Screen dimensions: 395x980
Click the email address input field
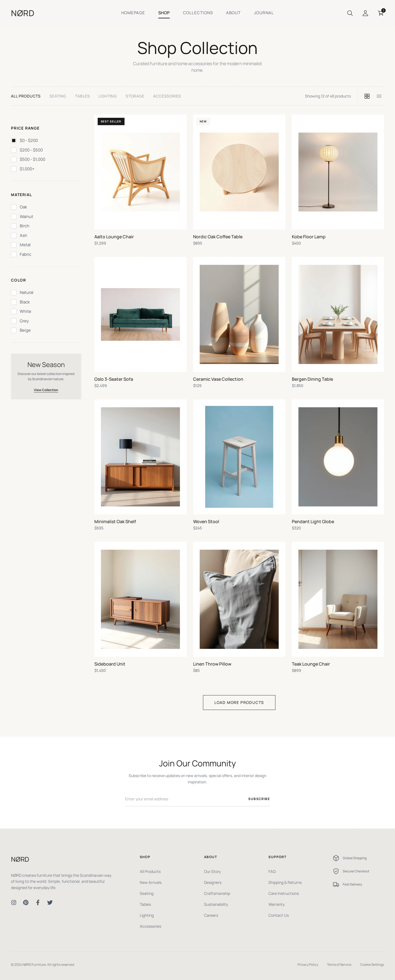click(x=183, y=799)
